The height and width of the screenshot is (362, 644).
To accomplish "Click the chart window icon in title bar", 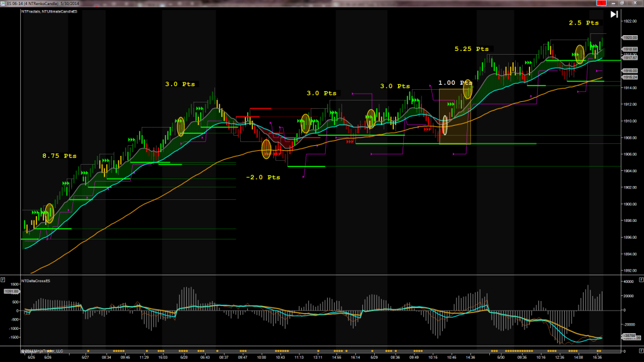I will pos(3,3).
